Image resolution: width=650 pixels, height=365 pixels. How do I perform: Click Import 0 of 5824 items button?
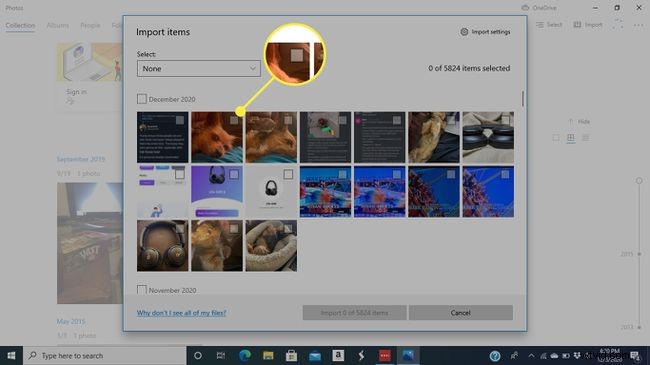click(x=354, y=313)
